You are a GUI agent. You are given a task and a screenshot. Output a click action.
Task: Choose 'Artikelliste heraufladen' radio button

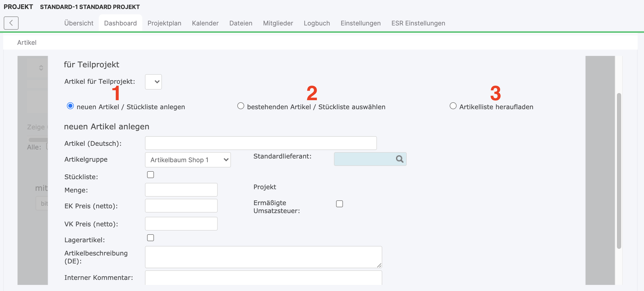click(453, 106)
